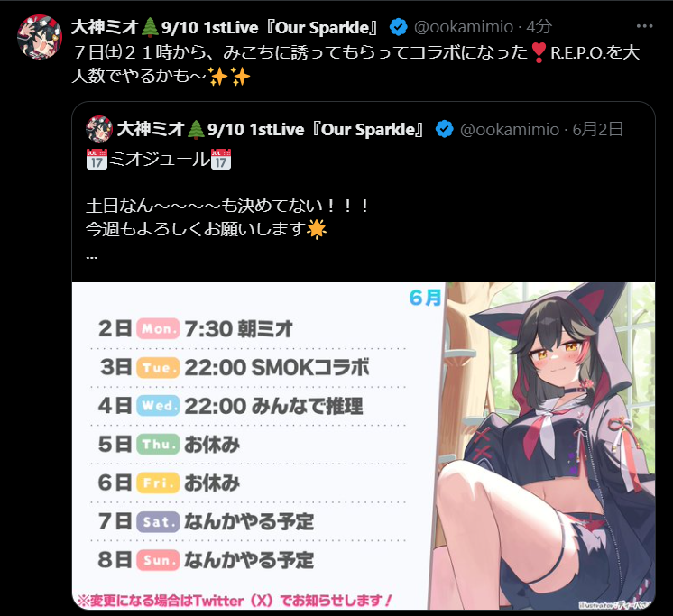Screen dimensions: 673x616
Task: Click the quoted tweet text 土日なん～も決めてない
Action: [x=227, y=206]
